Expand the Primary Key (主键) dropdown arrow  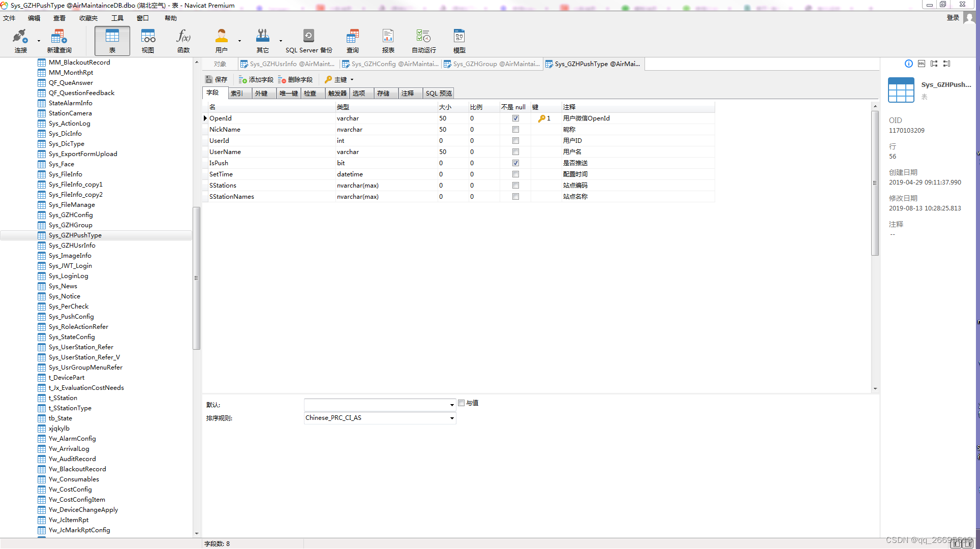click(x=352, y=80)
